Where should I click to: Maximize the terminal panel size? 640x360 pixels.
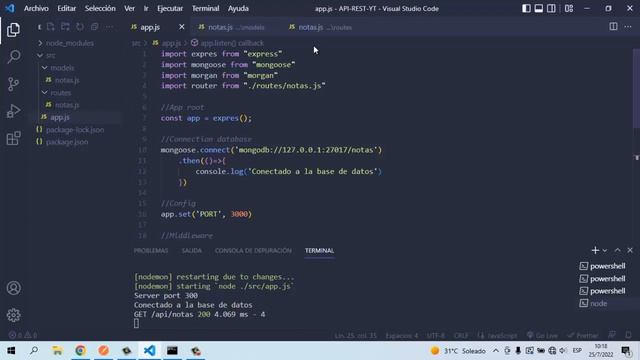[x=618, y=250]
